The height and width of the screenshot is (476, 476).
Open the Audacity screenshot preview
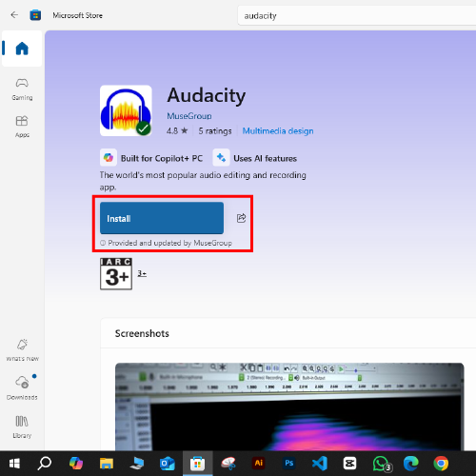coord(289,407)
